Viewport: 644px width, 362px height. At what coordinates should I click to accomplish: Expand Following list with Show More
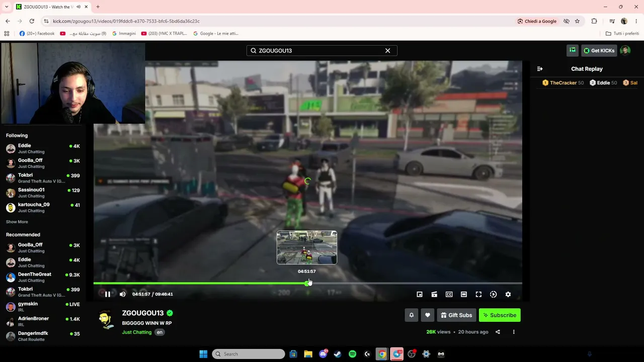pos(17,222)
